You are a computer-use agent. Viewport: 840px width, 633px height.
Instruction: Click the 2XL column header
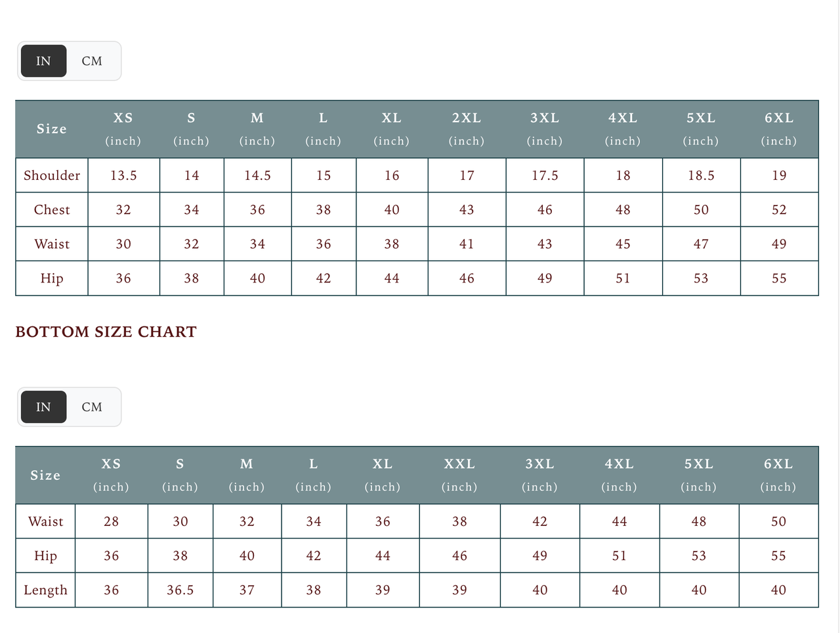(x=467, y=118)
